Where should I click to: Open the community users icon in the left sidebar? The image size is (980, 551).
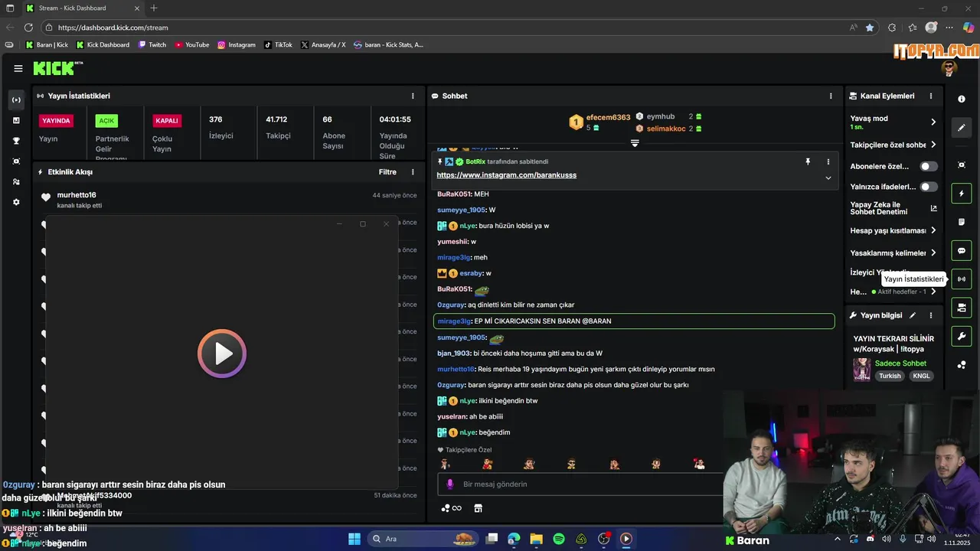pos(16,182)
